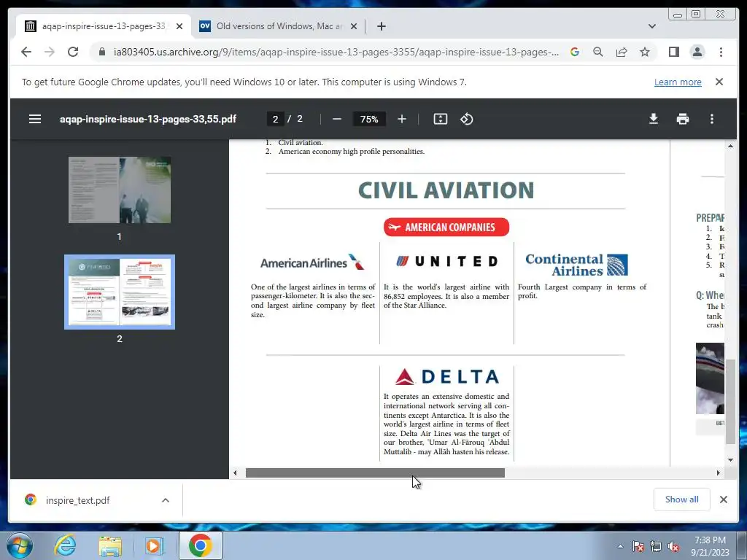The image size is (747, 560).
Task: Bookmark this tab with the star
Action: click(x=645, y=52)
